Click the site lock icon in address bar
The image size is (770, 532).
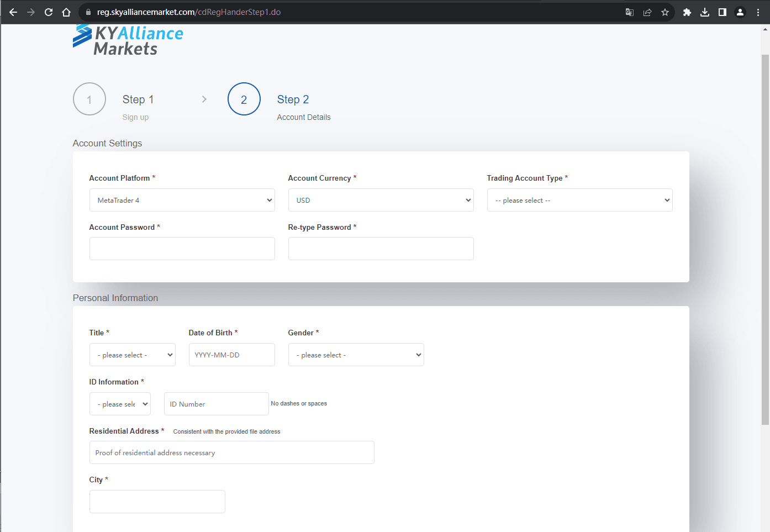(x=88, y=12)
